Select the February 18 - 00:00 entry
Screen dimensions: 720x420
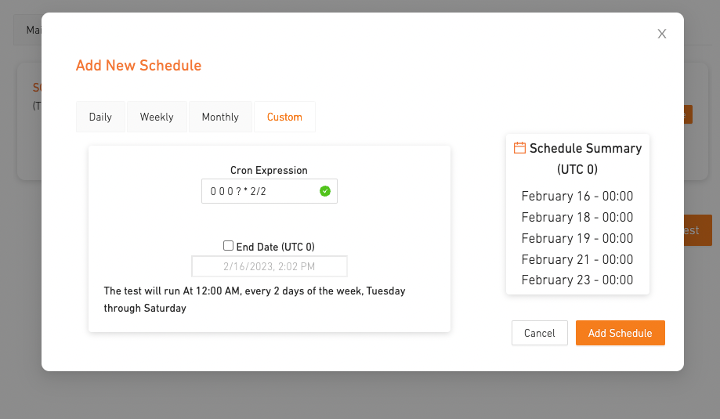[577, 217]
